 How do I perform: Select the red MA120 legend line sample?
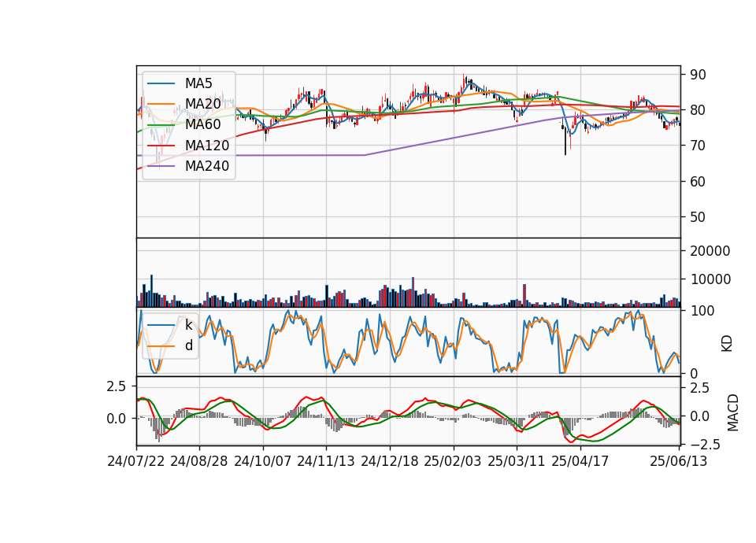click(x=161, y=146)
